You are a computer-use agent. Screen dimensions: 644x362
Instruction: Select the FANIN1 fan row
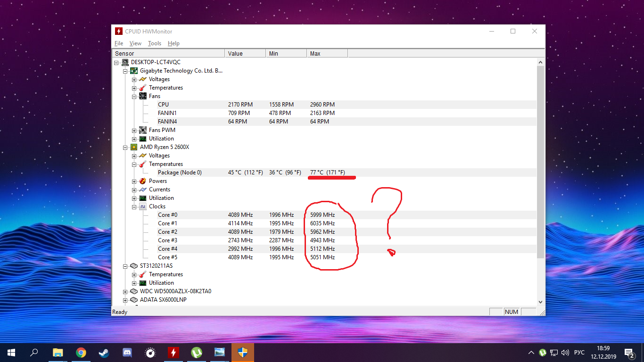tap(347, 113)
